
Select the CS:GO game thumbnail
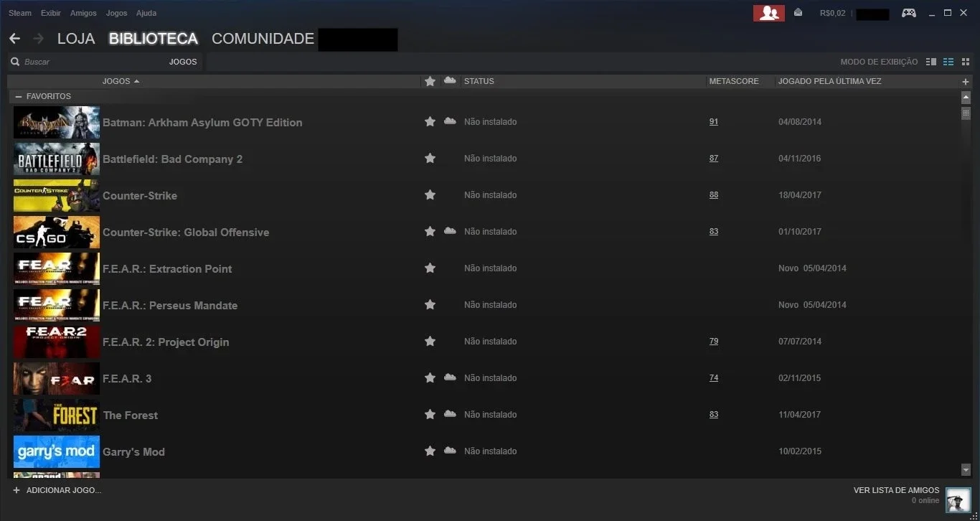(x=57, y=232)
